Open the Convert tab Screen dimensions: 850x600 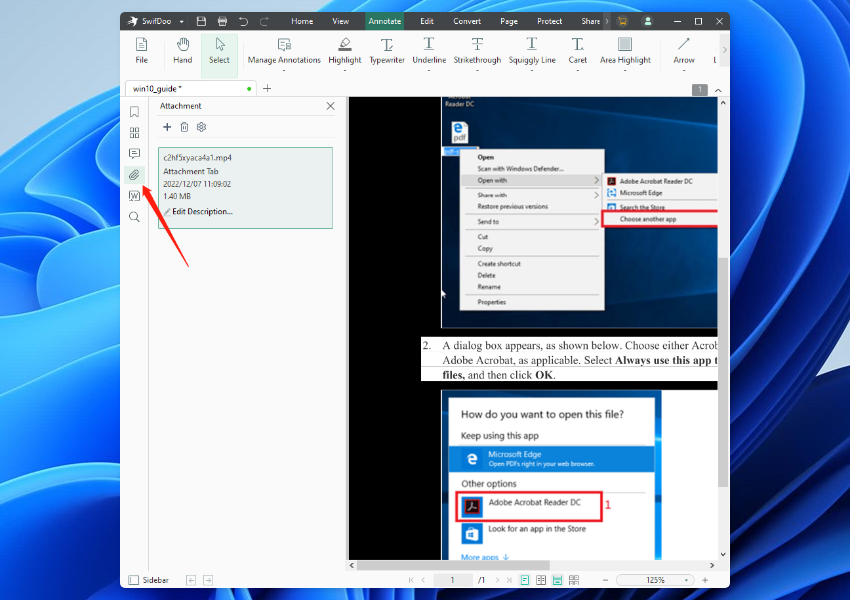tap(467, 21)
